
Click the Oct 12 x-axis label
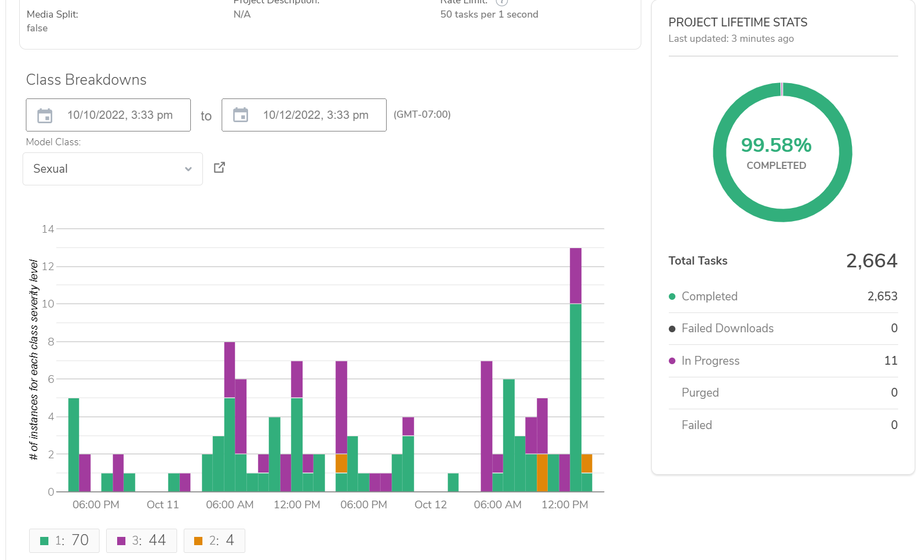click(430, 505)
